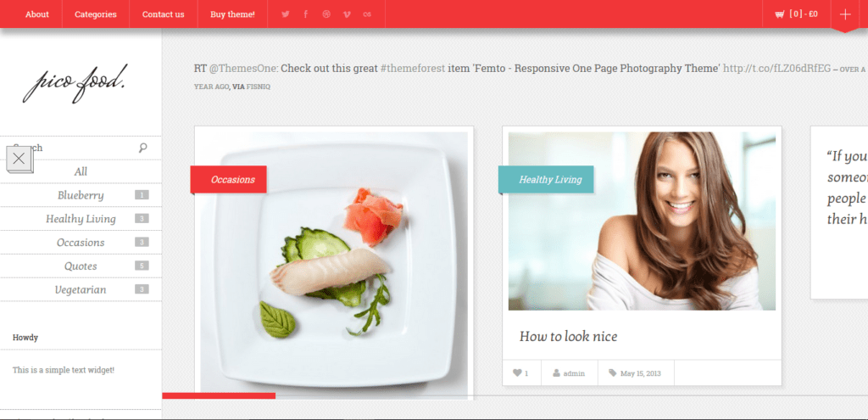
Task: Click the admin author icon
Action: pyautogui.click(x=556, y=372)
